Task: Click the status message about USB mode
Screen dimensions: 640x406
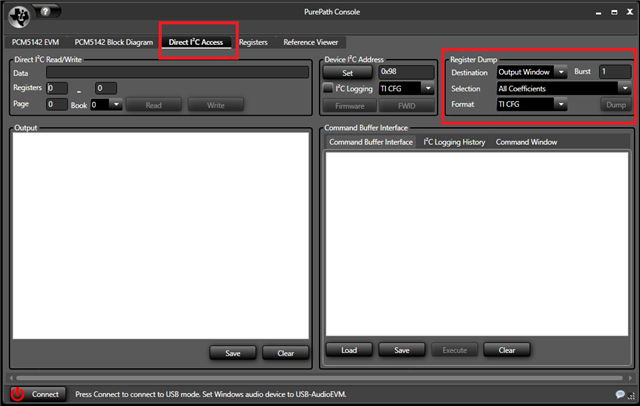Action: (211, 394)
